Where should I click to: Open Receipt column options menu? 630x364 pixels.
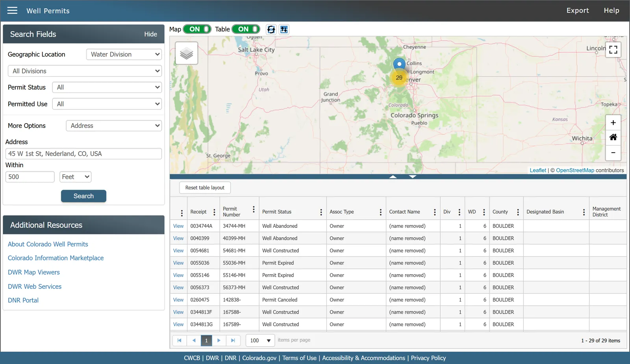tap(214, 212)
